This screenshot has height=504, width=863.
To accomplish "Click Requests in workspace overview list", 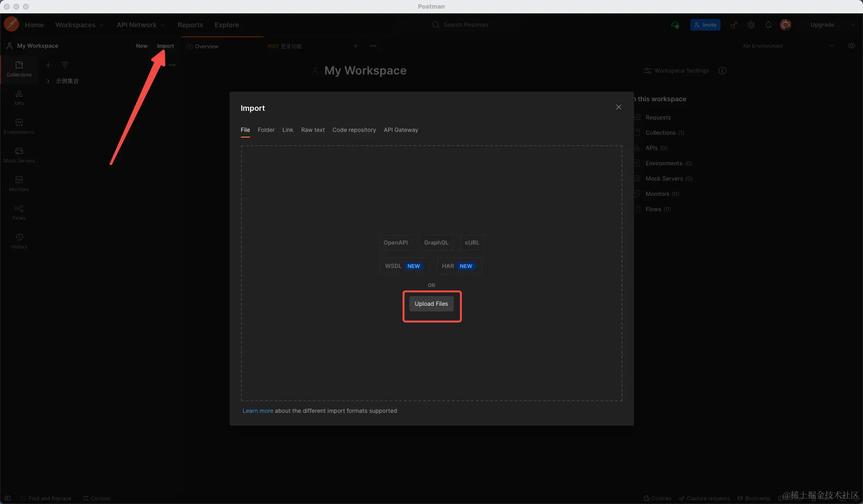I will pos(658,118).
